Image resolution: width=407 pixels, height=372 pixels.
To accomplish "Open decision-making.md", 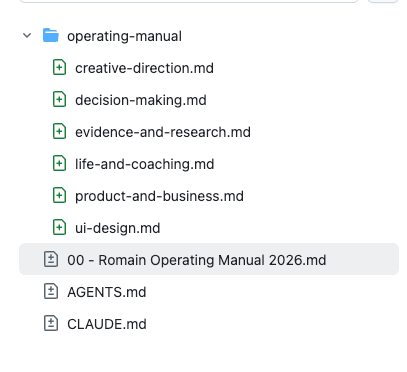I will coord(141,100).
